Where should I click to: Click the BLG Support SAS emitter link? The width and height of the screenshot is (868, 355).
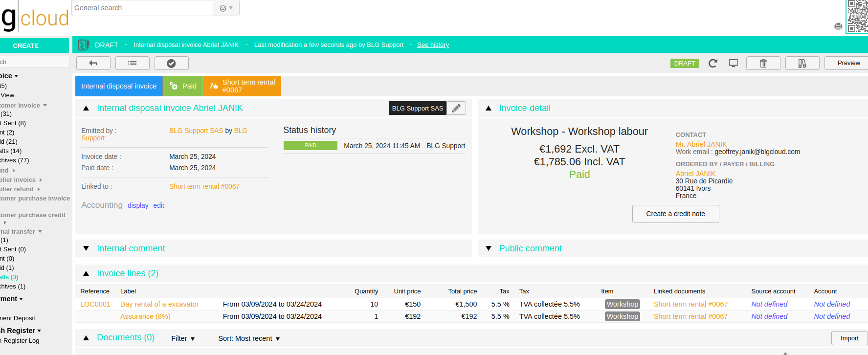click(196, 131)
